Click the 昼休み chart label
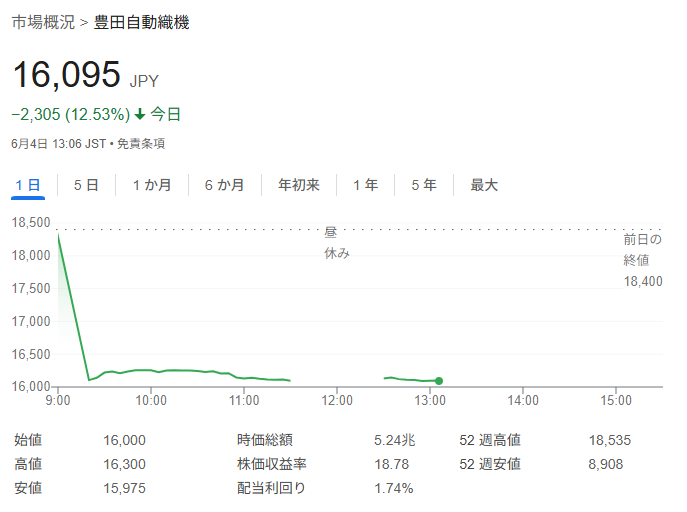687x512 pixels. [x=336, y=243]
